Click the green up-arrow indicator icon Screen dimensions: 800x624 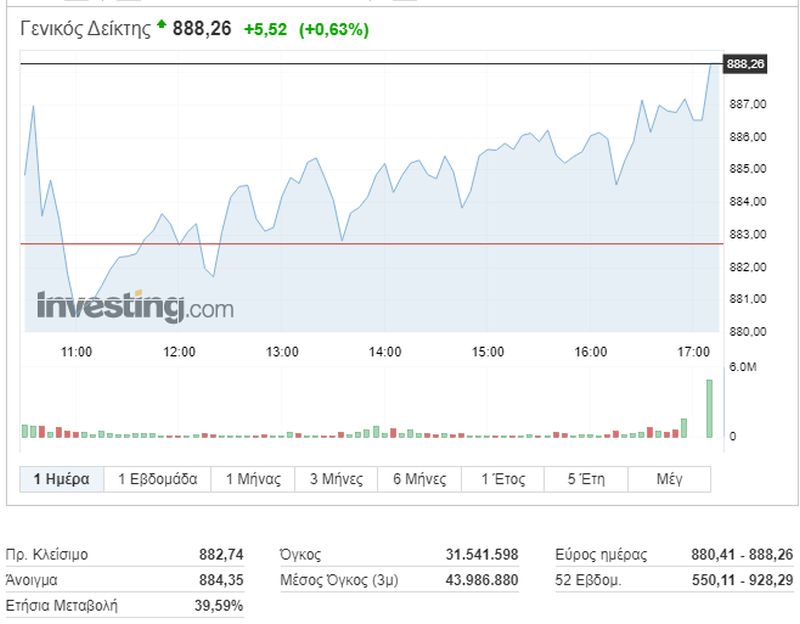pos(161,24)
